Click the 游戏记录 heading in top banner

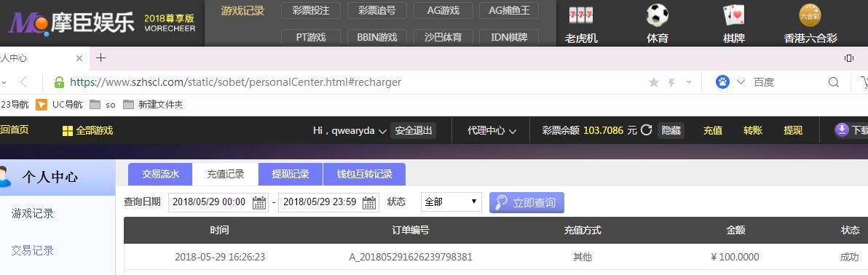point(242,10)
